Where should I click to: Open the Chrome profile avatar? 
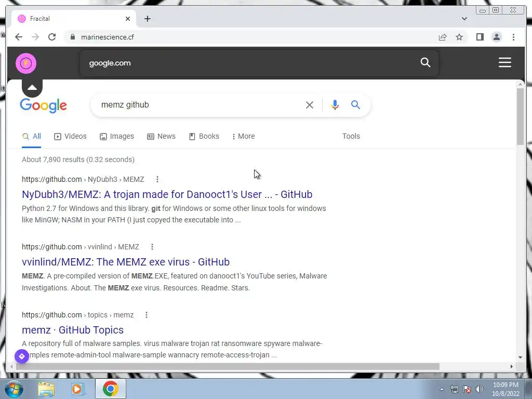point(496,37)
